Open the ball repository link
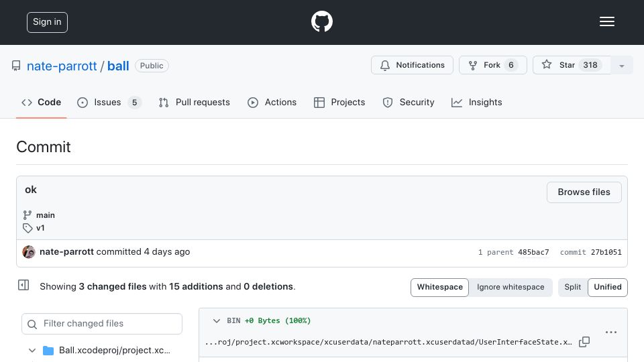 [x=118, y=66]
